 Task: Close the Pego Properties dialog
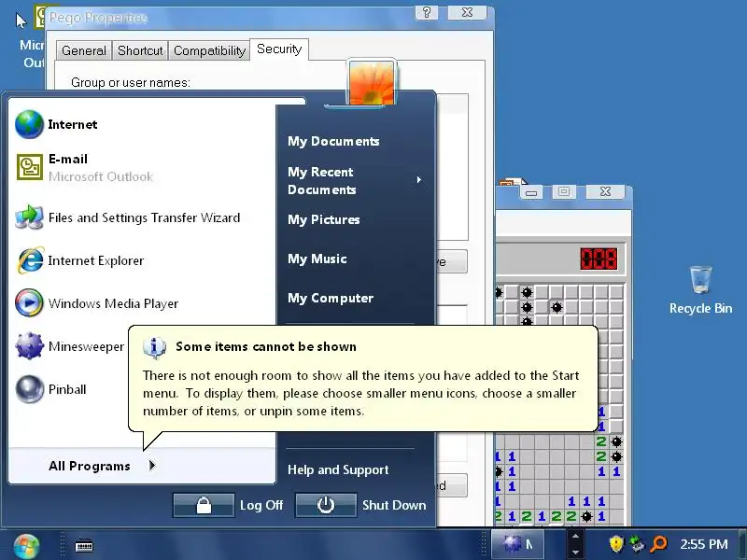click(x=468, y=12)
